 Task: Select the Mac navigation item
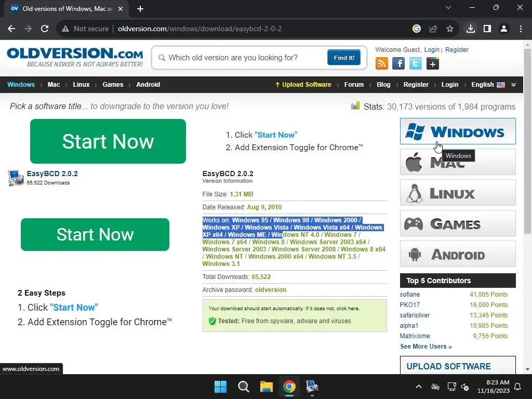coord(54,85)
